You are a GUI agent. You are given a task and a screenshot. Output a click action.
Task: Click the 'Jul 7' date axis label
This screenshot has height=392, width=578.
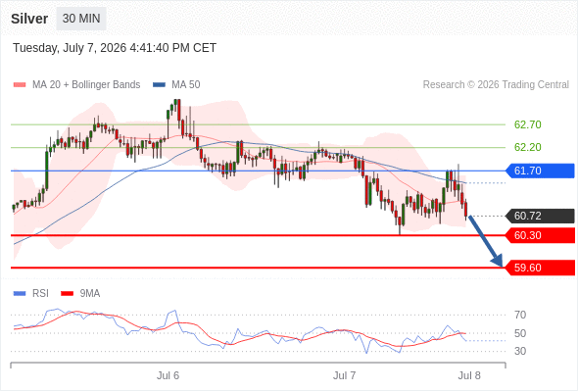(344, 375)
